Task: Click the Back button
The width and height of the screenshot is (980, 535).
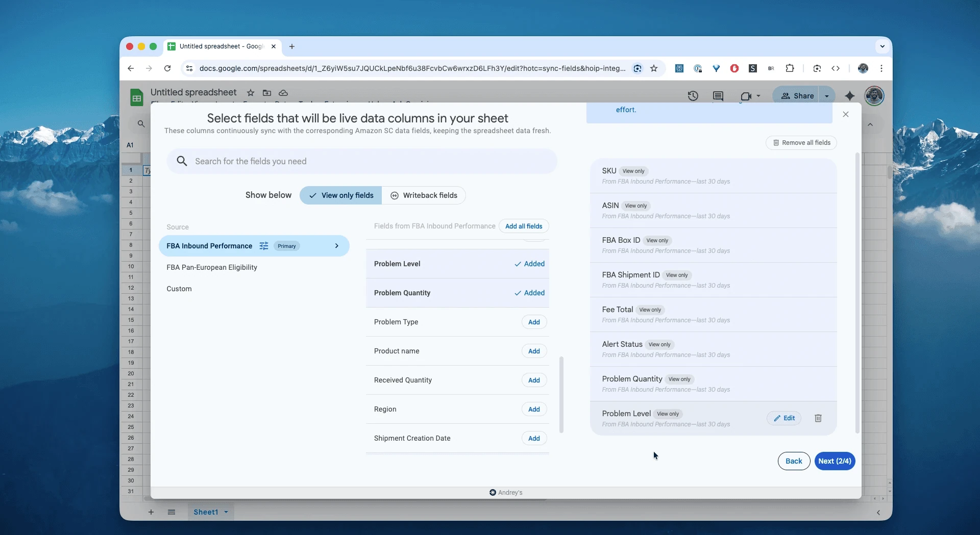Action: click(794, 461)
